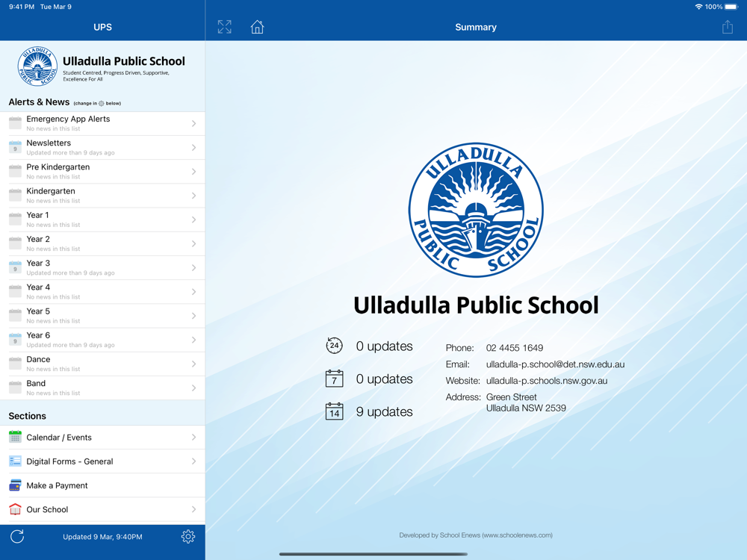Viewport: 747px width, 560px height.
Task: Expand Our School chevron
Action: pos(194,509)
